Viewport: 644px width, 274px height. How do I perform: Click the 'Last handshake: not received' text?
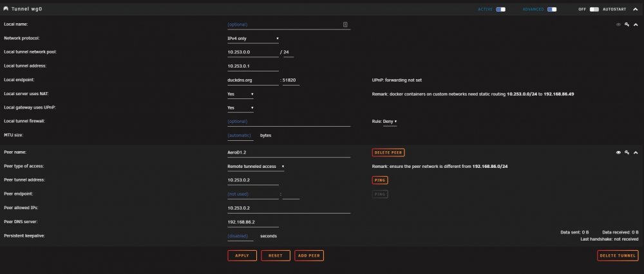coord(609,239)
